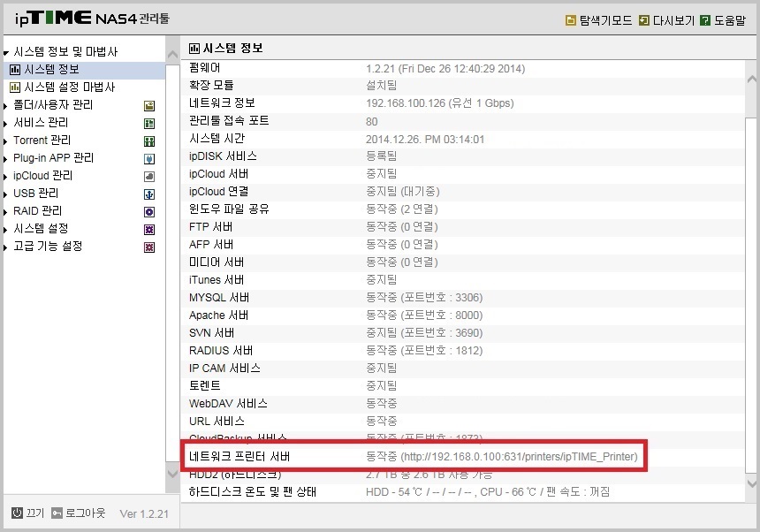Click the 시스템 정보 sidebar item icon
Screen dimensions: 760x532
tap(15, 70)
